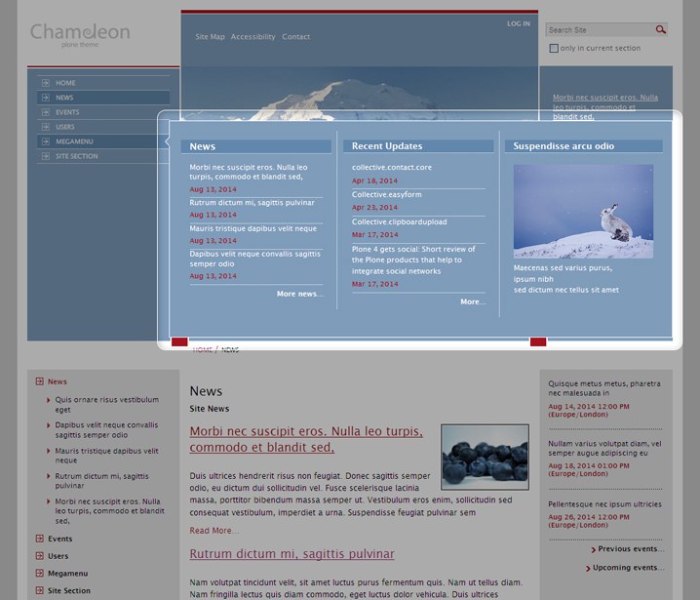The height and width of the screenshot is (600, 700).
Task: Click the Previous events... link
Action: pos(631,549)
